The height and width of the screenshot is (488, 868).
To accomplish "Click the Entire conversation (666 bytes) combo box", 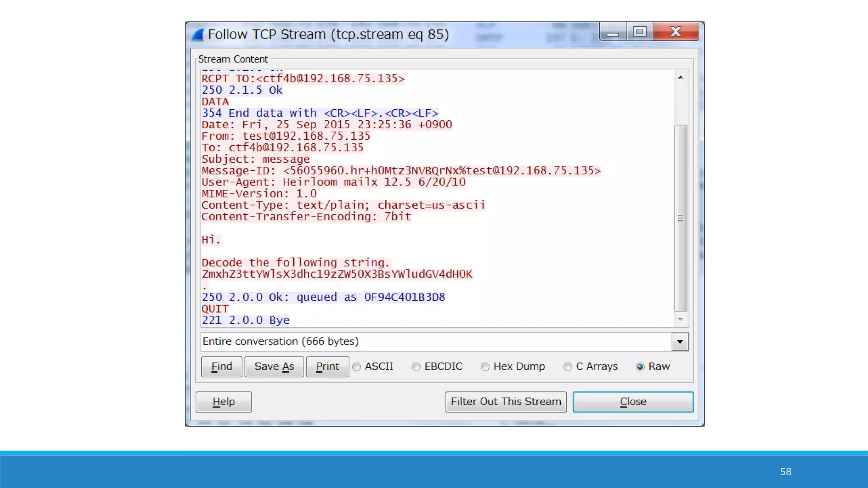I will click(x=436, y=342).
